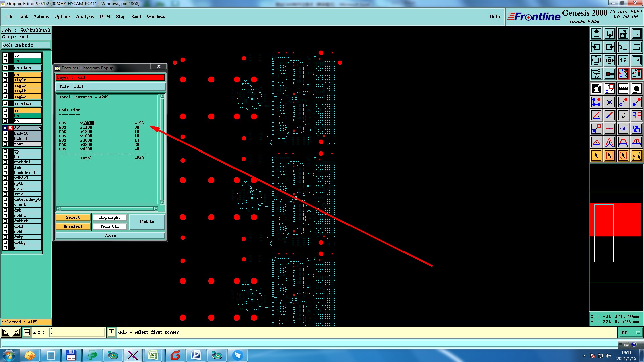The image size is (644, 362).
Task: Toggle the checkbox for layer backdrill
Action: [5, 173]
